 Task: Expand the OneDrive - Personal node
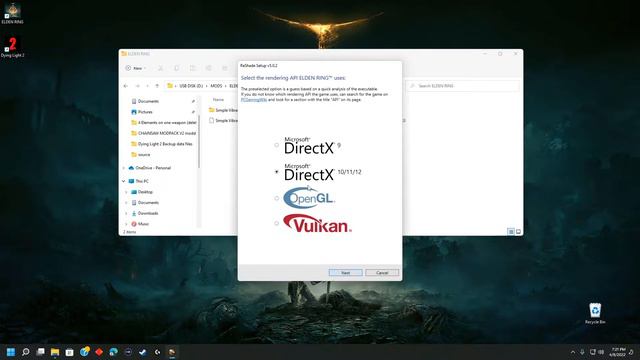pos(124,168)
